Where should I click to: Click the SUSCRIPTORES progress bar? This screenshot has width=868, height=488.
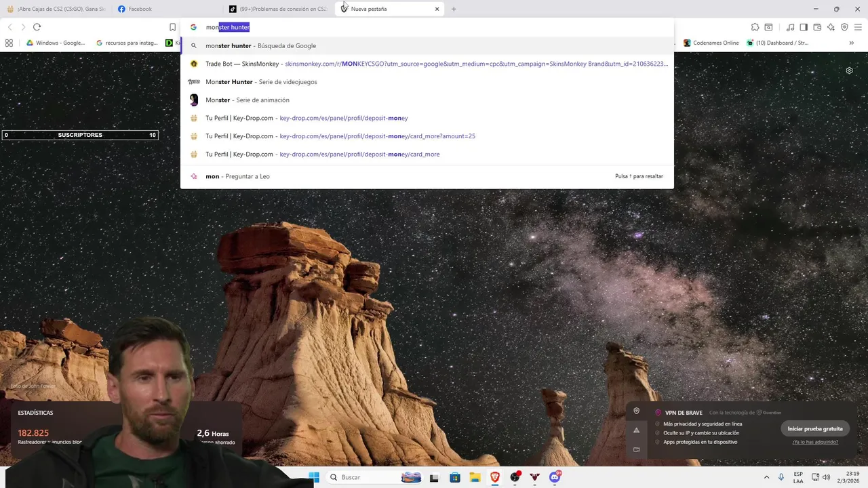coord(80,135)
